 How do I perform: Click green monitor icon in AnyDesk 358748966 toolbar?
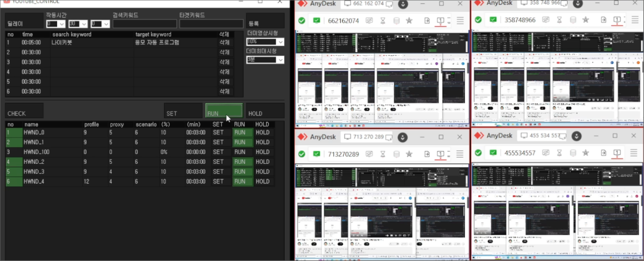493,20
